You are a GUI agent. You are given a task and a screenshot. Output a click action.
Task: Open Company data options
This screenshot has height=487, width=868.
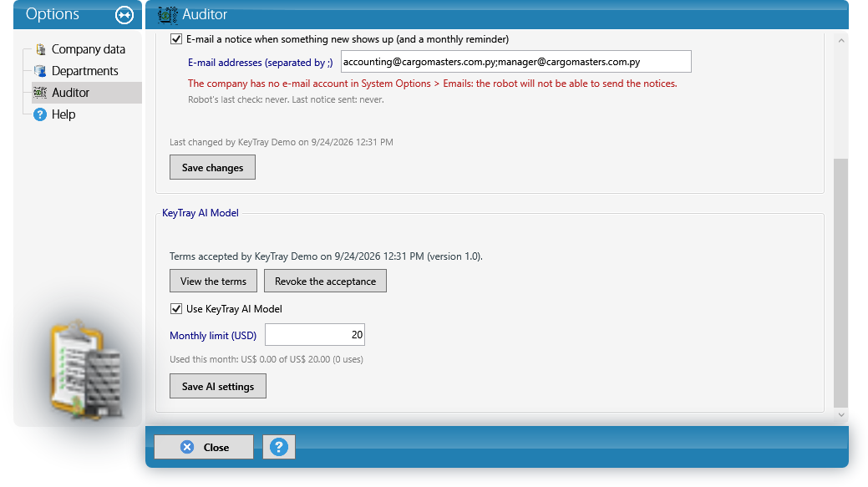coord(88,49)
